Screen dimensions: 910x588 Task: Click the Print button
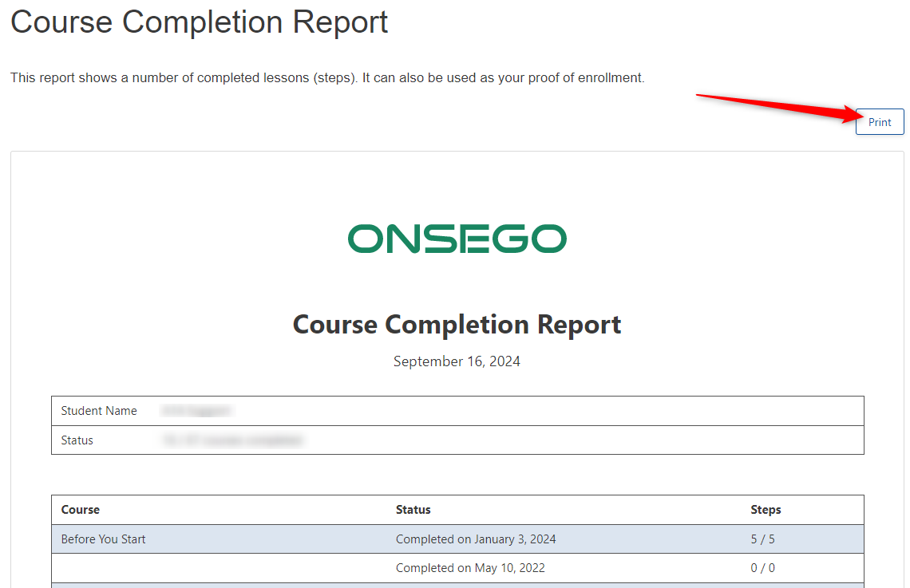[x=879, y=122]
